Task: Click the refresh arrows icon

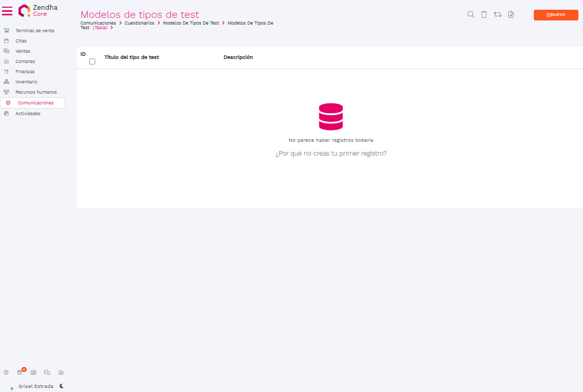Action: pyautogui.click(x=497, y=15)
